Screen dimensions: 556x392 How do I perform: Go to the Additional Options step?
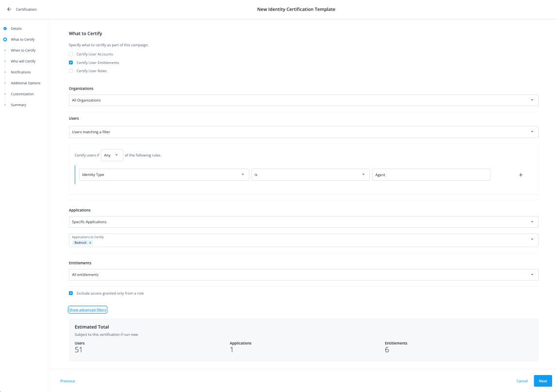tap(26, 83)
